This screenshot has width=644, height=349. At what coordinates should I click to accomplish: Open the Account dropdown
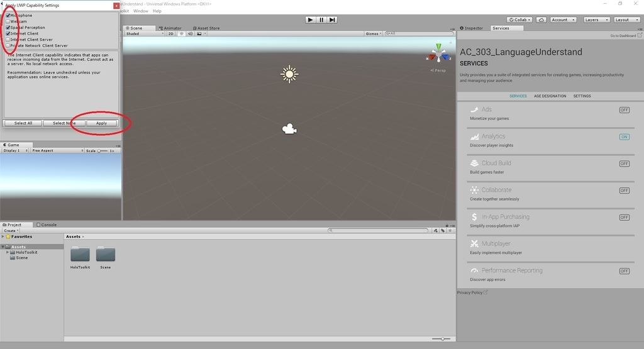tap(563, 19)
